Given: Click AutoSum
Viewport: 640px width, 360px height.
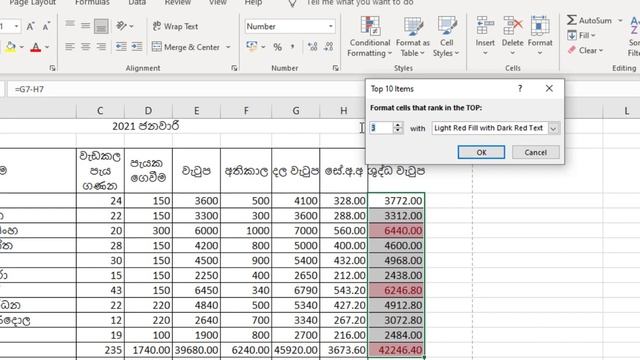Looking at the screenshot, I should pyautogui.click(x=590, y=20).
